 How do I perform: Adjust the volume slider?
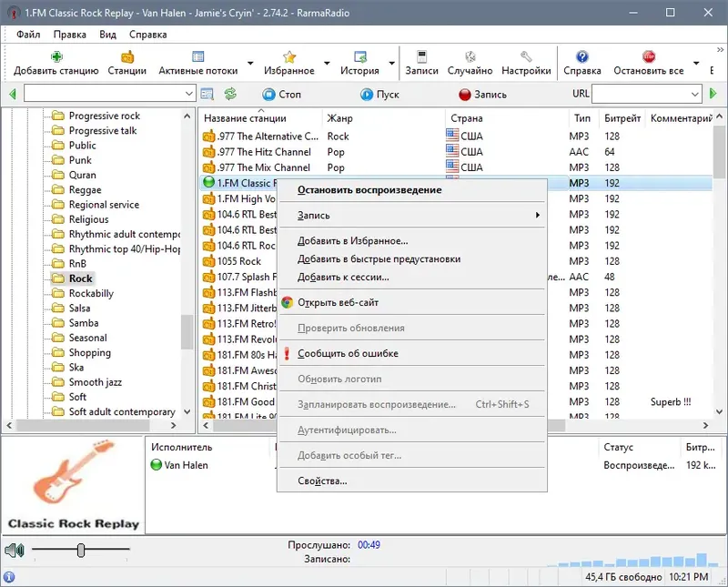pos(82,550)
